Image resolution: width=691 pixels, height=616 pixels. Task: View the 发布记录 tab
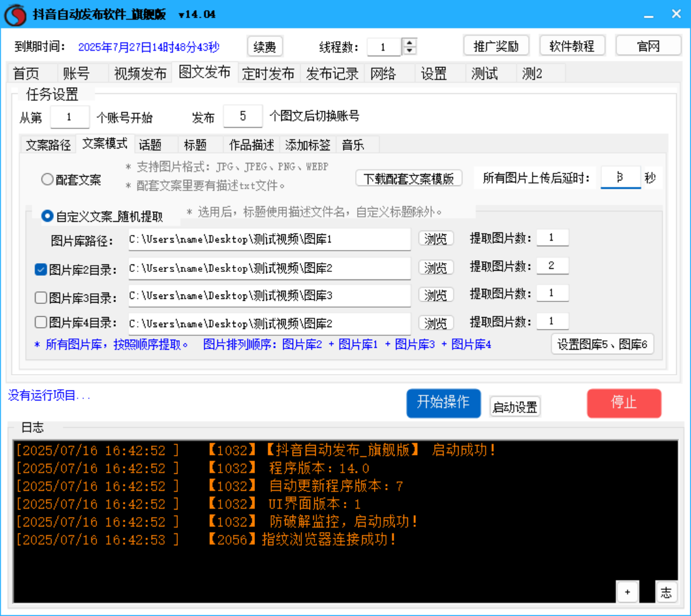pos(332,74)
